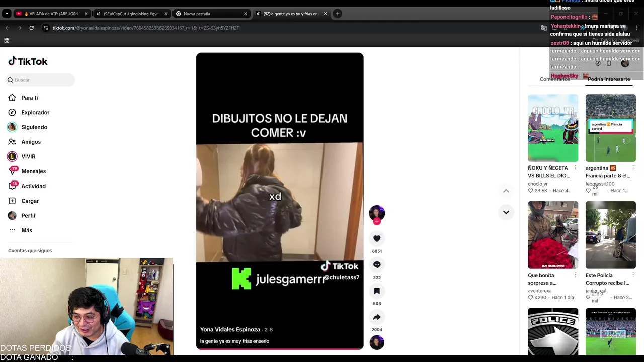
Task: Click the main video player
Action: [x=280, y=201]
